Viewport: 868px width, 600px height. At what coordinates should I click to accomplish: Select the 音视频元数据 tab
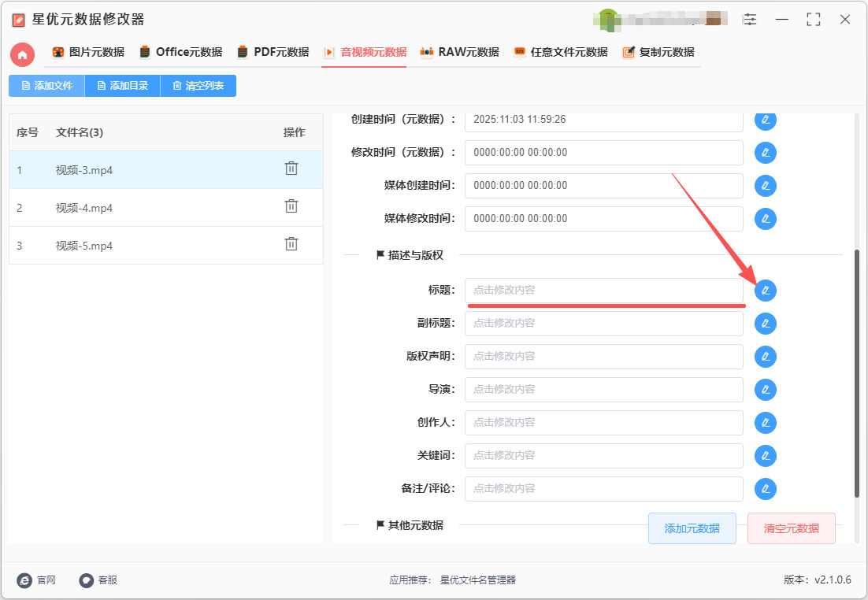coord(365,52)
